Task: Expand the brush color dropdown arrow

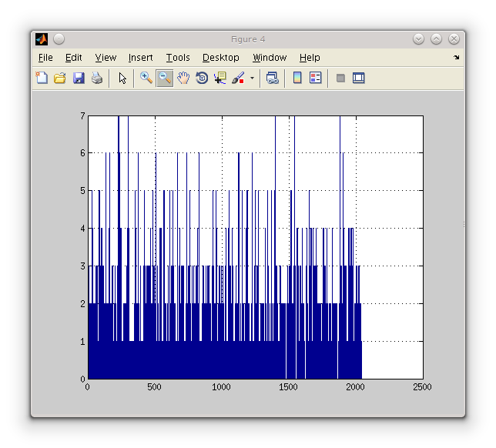Action: pyautogui.click(x=252, y=79)
